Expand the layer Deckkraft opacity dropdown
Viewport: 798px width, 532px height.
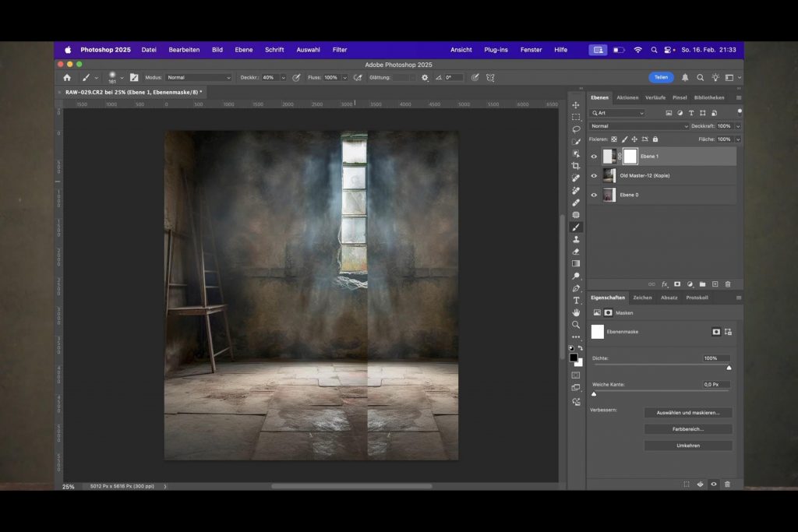click(738, 126)
